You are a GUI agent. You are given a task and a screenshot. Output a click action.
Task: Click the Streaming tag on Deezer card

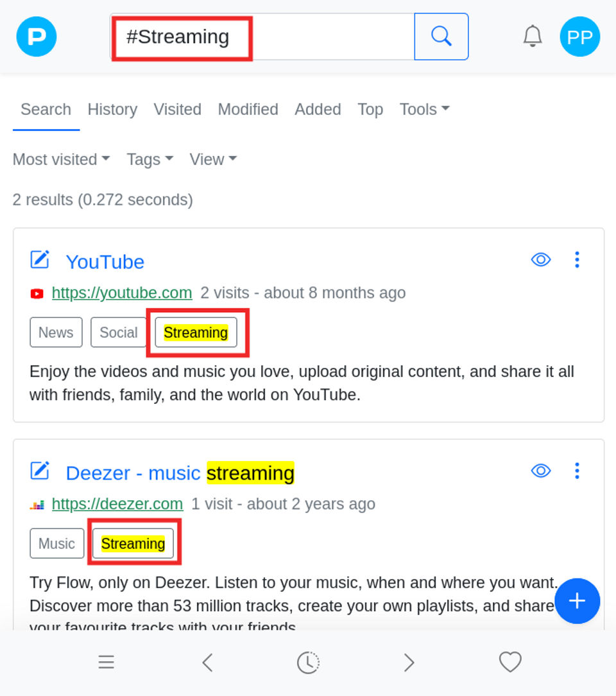click(x=133, y=543)
